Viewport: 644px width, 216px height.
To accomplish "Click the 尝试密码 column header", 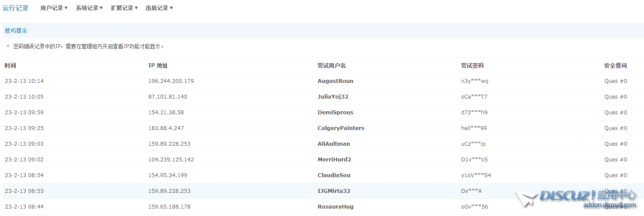I will tap(472, 65).
